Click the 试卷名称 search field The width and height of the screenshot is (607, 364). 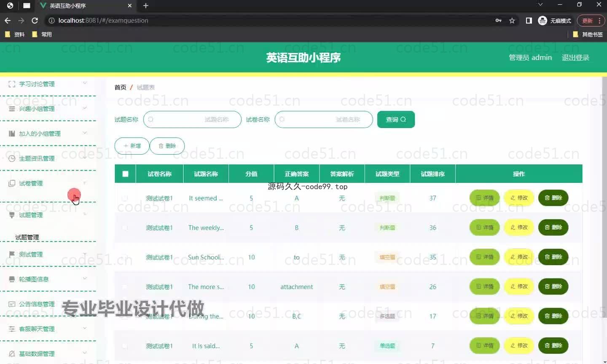pyautogui.click(x=324, y=120)
